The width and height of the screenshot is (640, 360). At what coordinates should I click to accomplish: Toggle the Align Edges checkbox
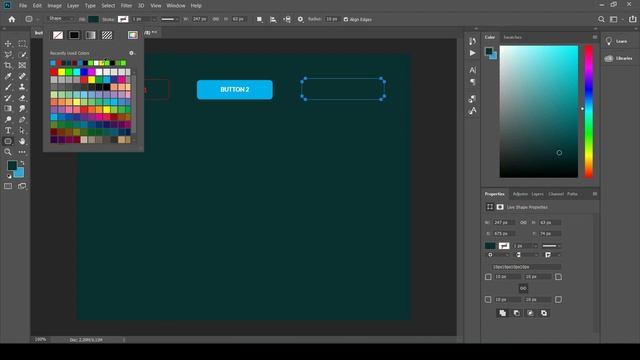(346, 19)
